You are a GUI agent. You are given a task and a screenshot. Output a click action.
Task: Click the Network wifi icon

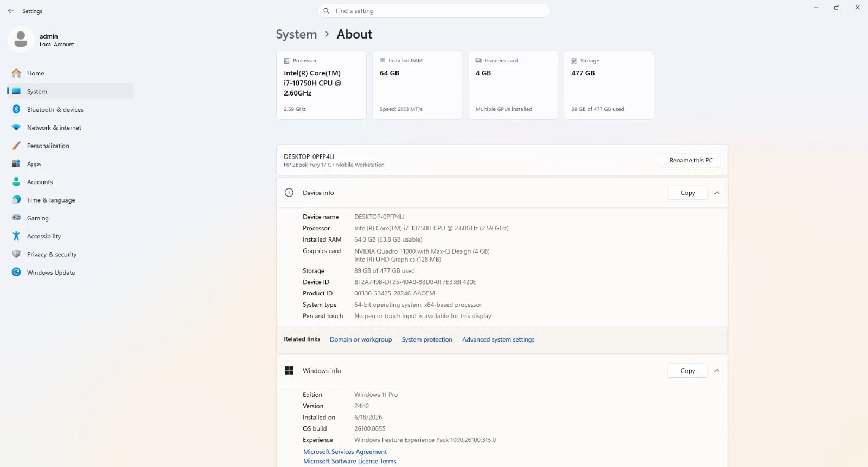[16, 128]
